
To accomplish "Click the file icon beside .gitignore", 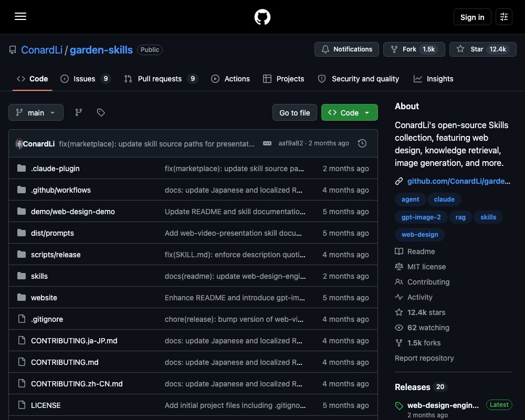I will pos(22,319).
